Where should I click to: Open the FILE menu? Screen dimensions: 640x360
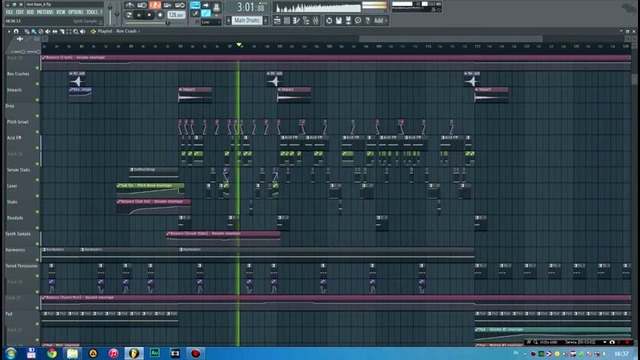point(9,12)
